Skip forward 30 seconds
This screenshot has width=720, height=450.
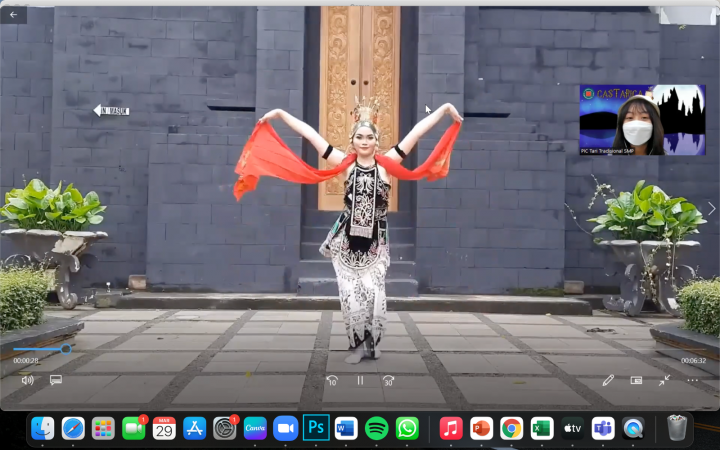388,380
